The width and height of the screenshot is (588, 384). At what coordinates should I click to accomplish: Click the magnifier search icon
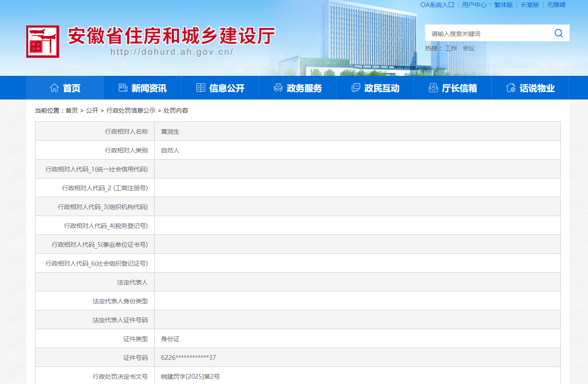tap(558, 33)
